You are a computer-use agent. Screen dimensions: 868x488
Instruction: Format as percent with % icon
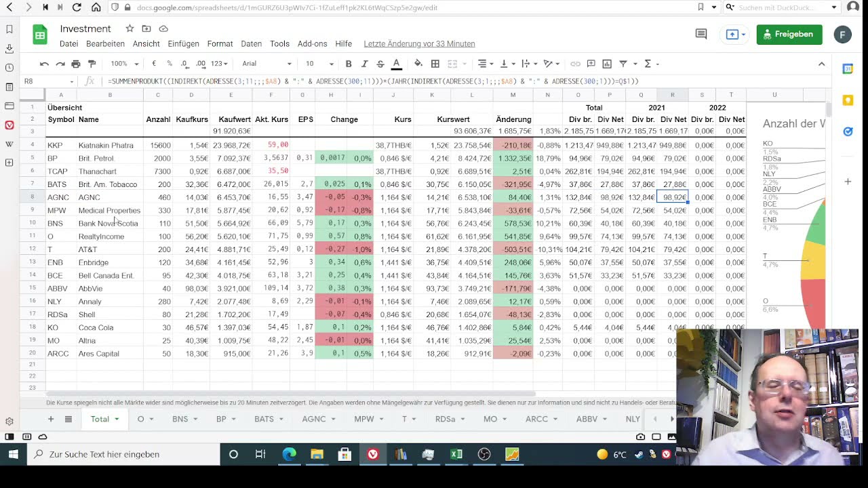170,64
